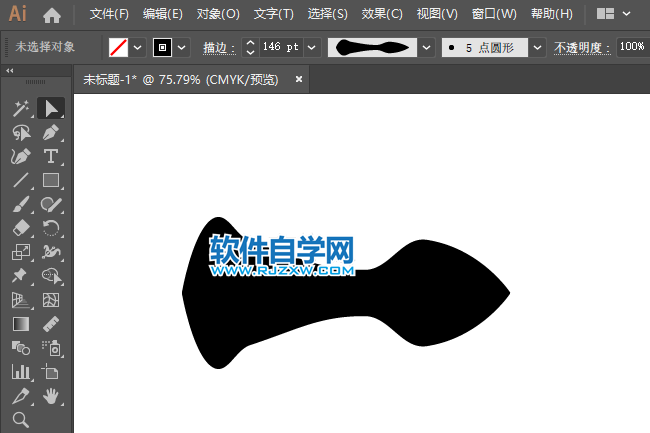
Task: Choose the Zoom tool
Action: point(20,421)
